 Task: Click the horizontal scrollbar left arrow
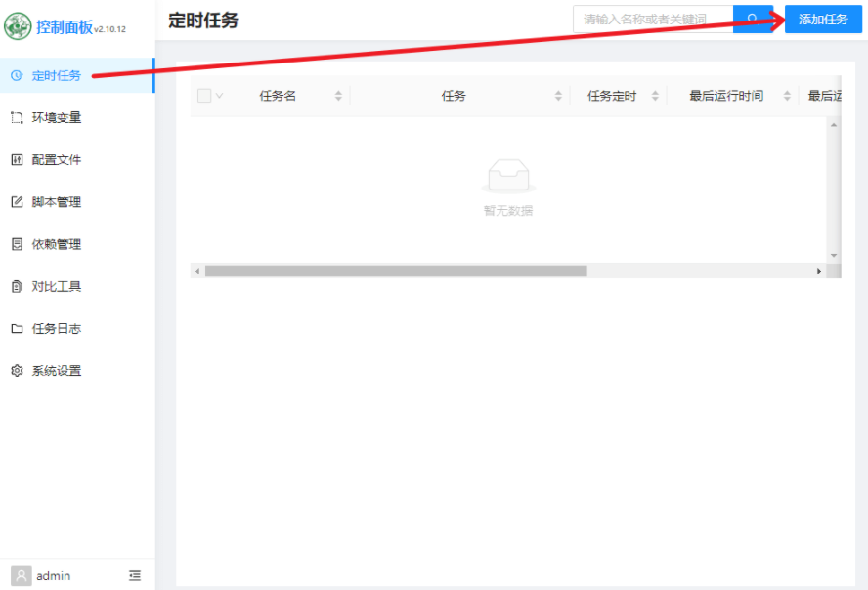tap(197, 271)
